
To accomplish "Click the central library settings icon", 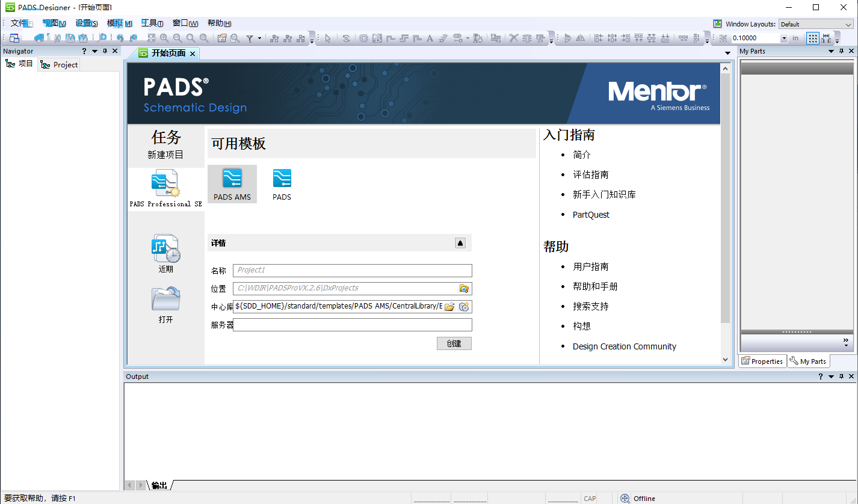I will coord(464,307).
